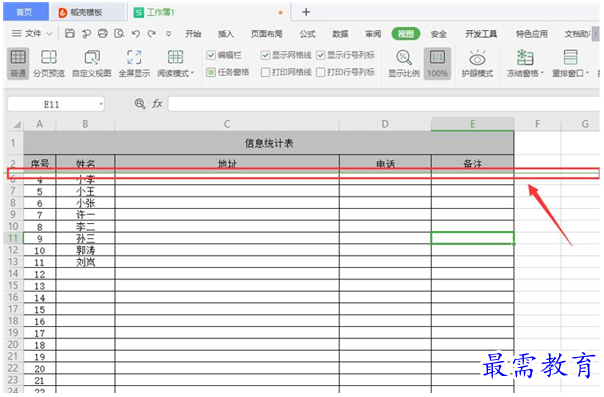604x397 pixels.
Task: Click the fx insert function icon
Action: (x=157, y=103)
